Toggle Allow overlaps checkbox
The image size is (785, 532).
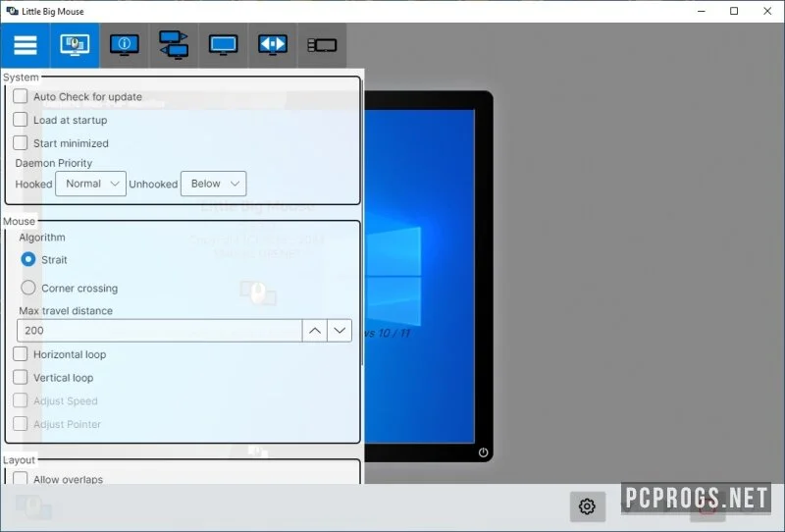click(x=20, y=478)
